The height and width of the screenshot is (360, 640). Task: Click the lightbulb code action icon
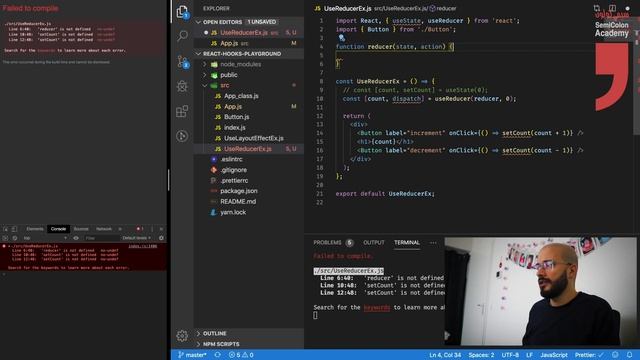pos(342,38)
